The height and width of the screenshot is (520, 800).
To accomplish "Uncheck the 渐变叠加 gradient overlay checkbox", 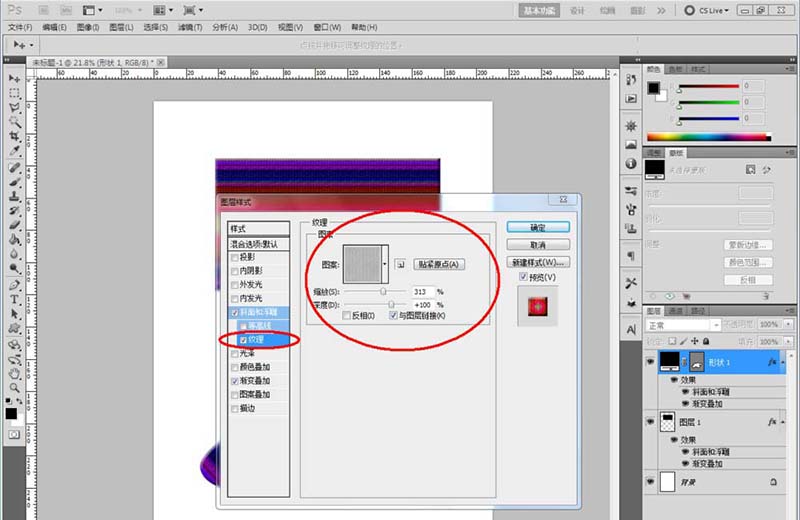I will point(235,381).
